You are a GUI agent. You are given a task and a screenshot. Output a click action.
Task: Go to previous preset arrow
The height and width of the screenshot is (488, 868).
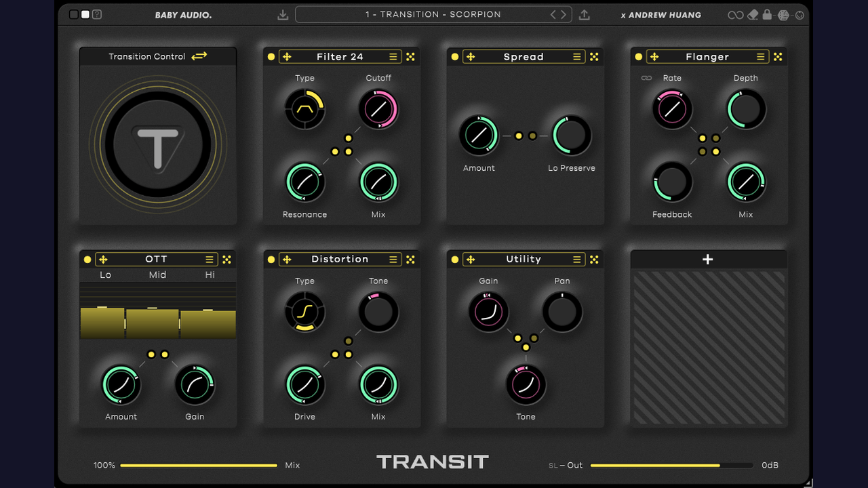point(553,14)
